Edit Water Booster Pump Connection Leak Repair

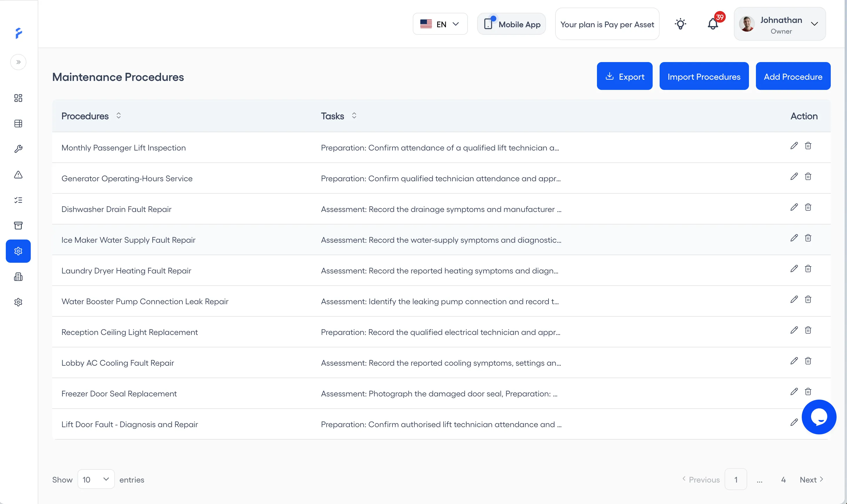(x=794, y=300)
